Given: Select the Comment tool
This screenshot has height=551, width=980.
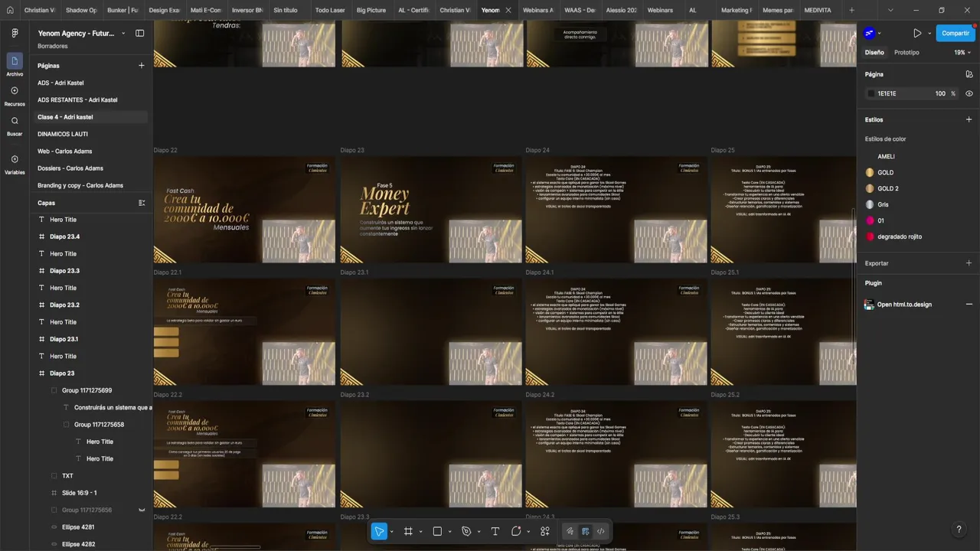Looking at the screenshot, I should coord(516,531).
